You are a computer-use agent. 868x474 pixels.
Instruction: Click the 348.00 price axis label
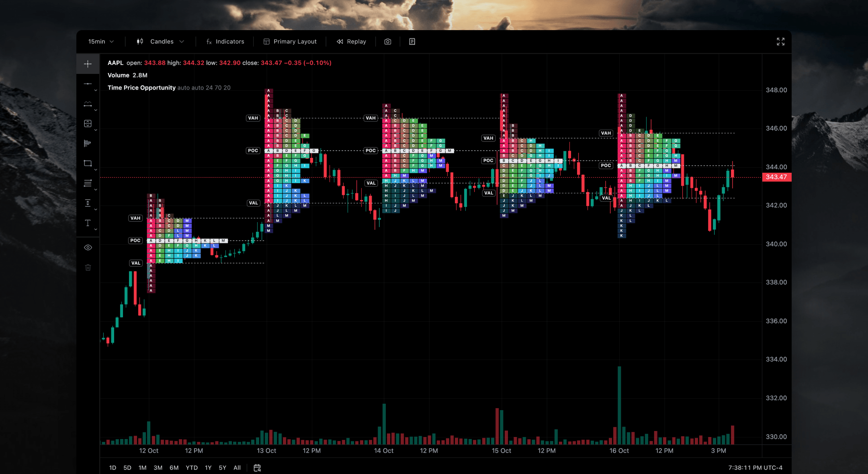pyautogui.click(x=776, y=90)
